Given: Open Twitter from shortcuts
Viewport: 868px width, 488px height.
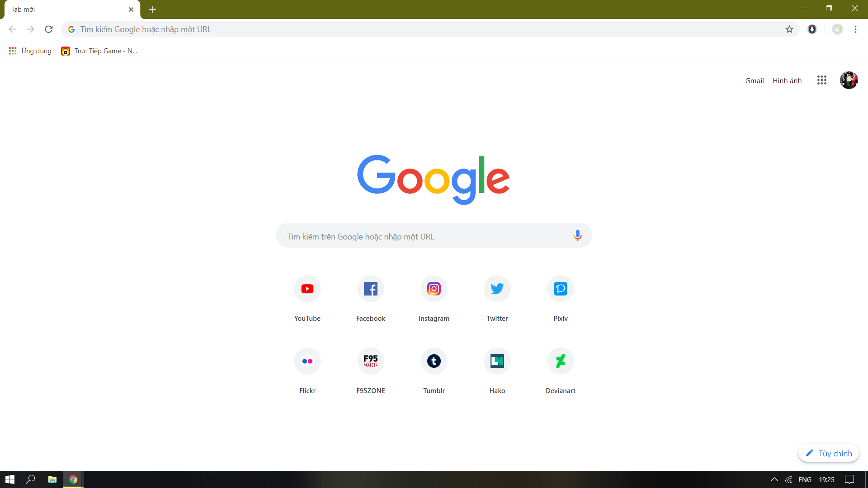Looking at the screenshot, I should (496, 288).
